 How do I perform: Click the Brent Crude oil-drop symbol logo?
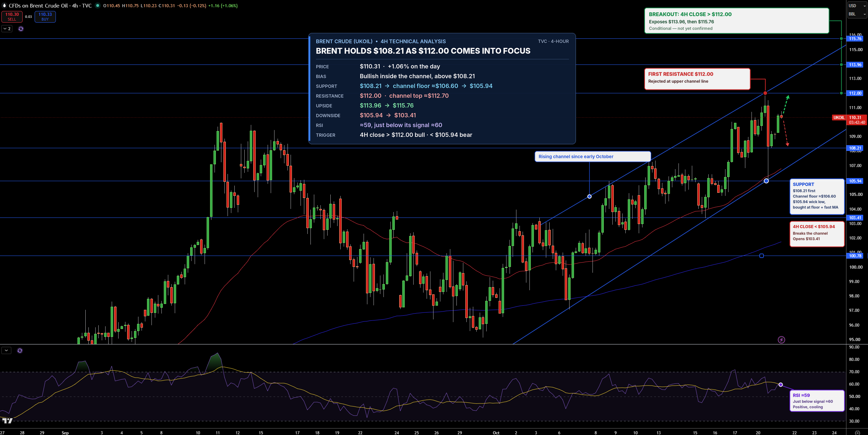pyautogui.click(x=4, y=5)
